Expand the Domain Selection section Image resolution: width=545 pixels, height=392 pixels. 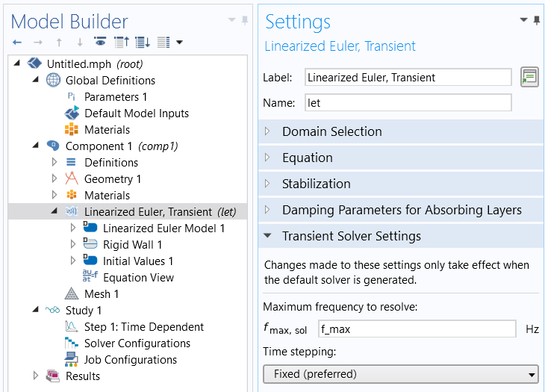coord(331,131)
